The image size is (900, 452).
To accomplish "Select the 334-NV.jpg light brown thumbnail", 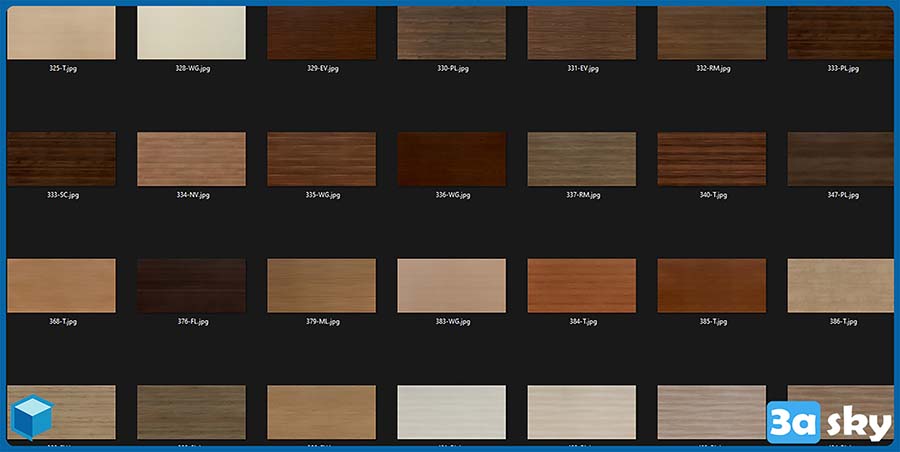I will point(191,159).
